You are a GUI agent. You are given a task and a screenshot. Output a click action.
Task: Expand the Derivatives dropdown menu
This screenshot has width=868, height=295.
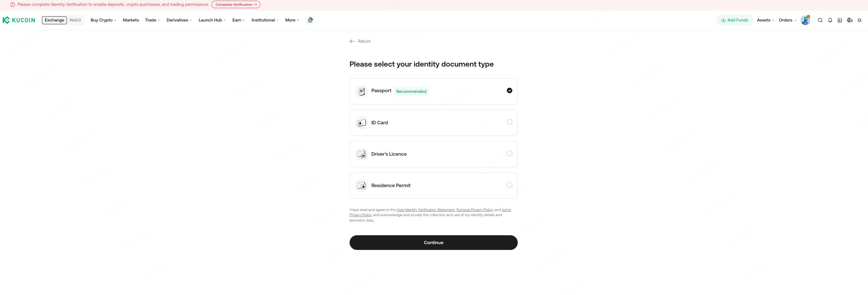[179, 20]
